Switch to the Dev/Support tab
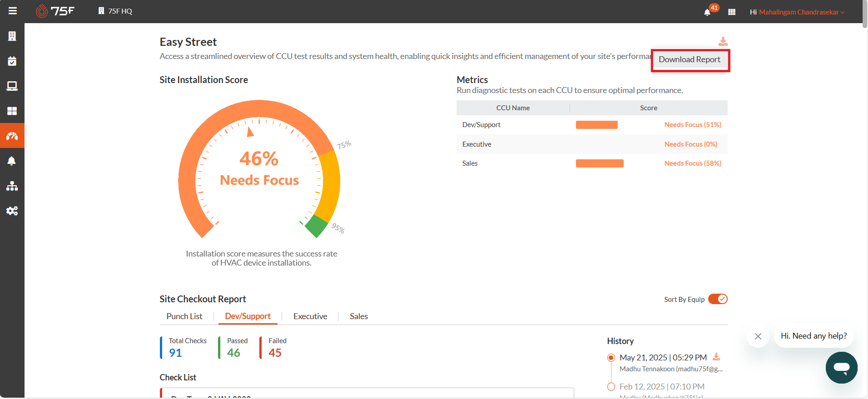Screen dimensions: 868x399 pos(248,316)
